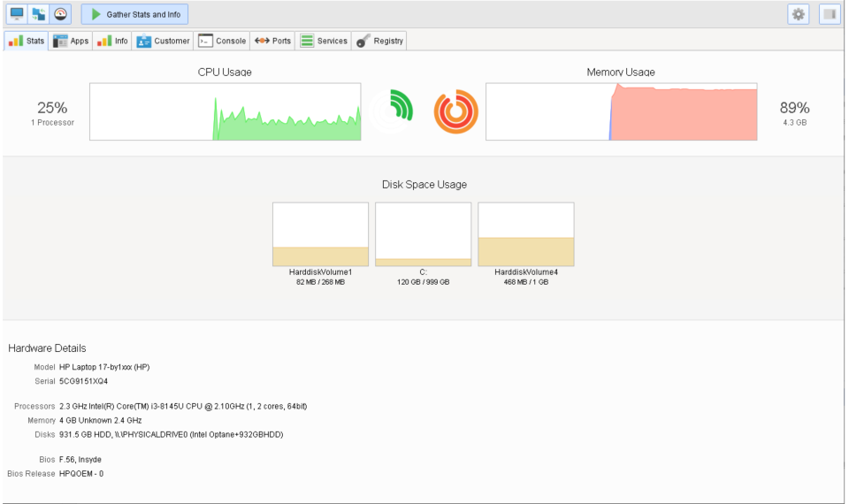The image size is (849, 504).
Task: Click the green signal waves icon
Action: (x=399, y=107)
